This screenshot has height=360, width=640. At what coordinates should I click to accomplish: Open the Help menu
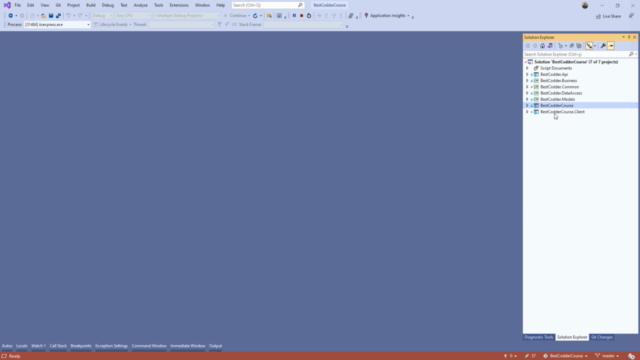pos(220,5)
